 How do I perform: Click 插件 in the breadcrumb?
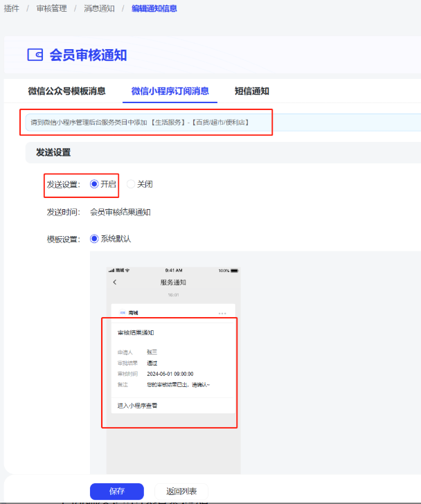point(12,8)
